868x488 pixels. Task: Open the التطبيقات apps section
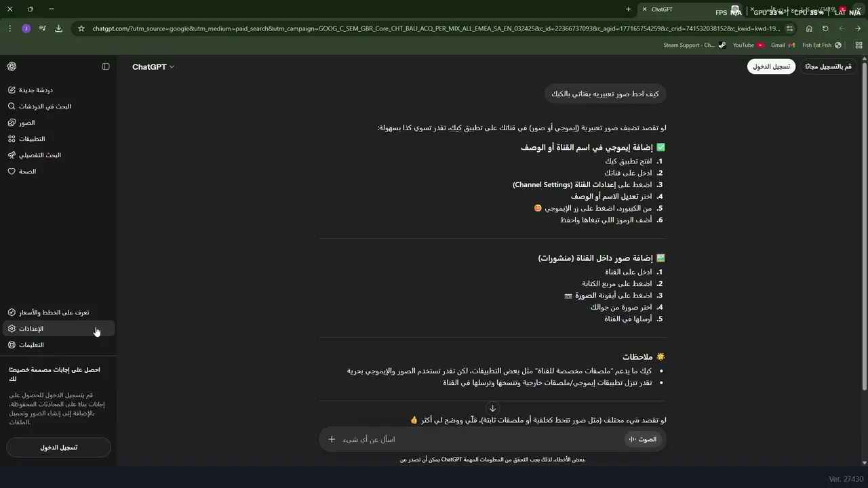(58, 139)
